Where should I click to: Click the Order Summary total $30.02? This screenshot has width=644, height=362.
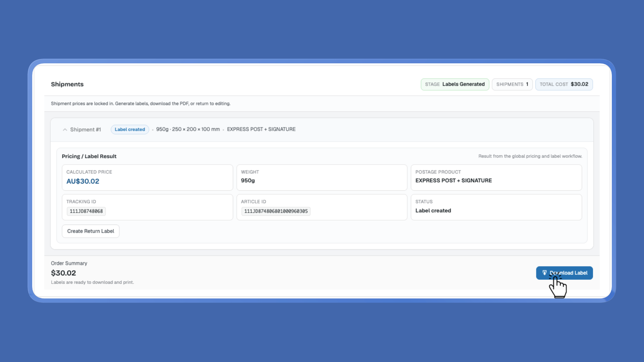pyautogui.click(x=63, y=273)
